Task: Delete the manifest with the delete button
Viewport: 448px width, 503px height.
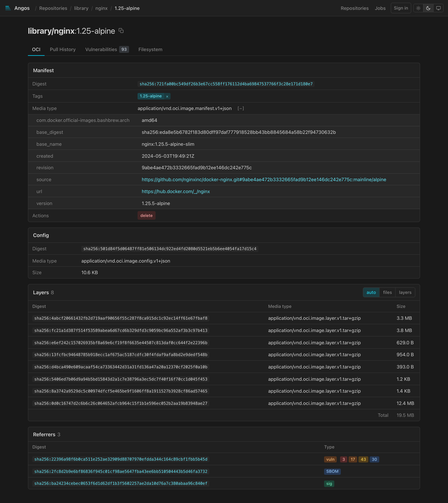Action: pyautogui.click(x=146, y=215)
